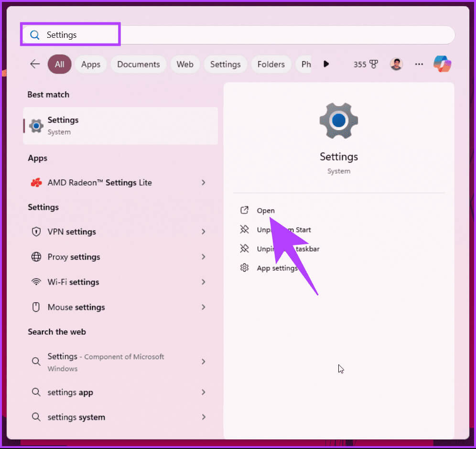Open VPN settings result
This screenshot has height=449, width=476.
pos(120,232)
